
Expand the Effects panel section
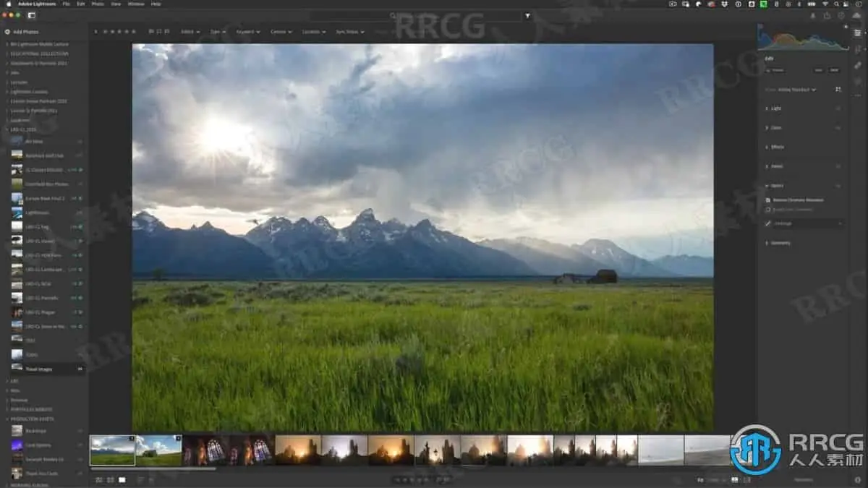pyautogui.click(x=777, y=147)
